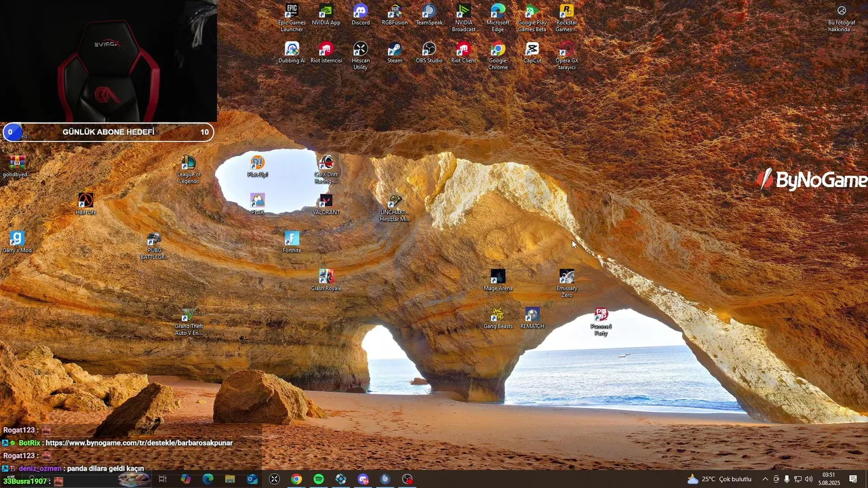Select the NVIDIA Broadcast desktop icon
The height and width of the screenshot is (488, 868).
(464, 18)
